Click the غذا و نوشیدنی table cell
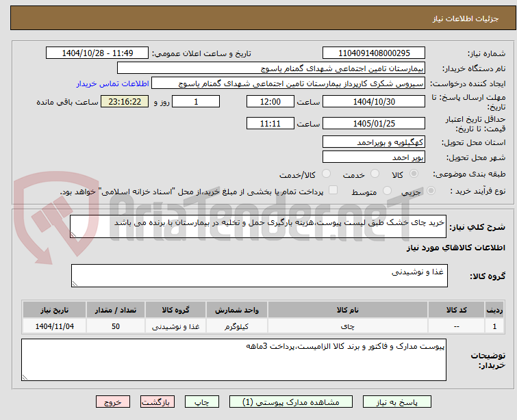Image resolution: width=517 pixels, height=420 pixels. pos(175,326)
